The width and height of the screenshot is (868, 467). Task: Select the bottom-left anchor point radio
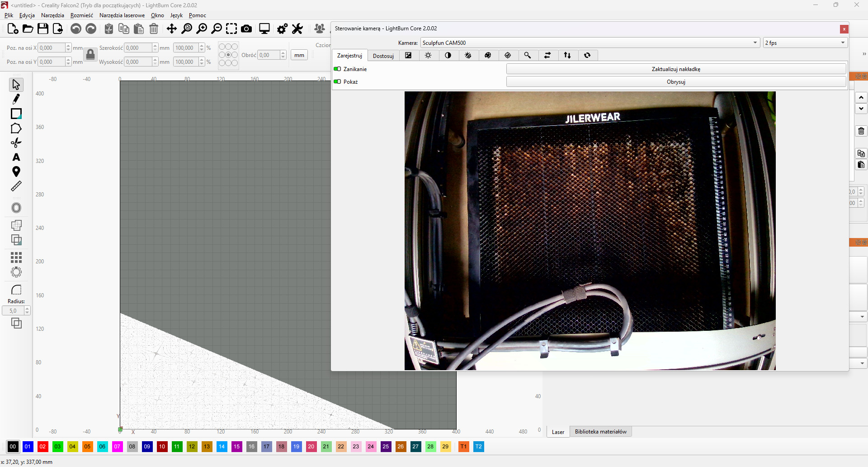[x=222, y=63]
